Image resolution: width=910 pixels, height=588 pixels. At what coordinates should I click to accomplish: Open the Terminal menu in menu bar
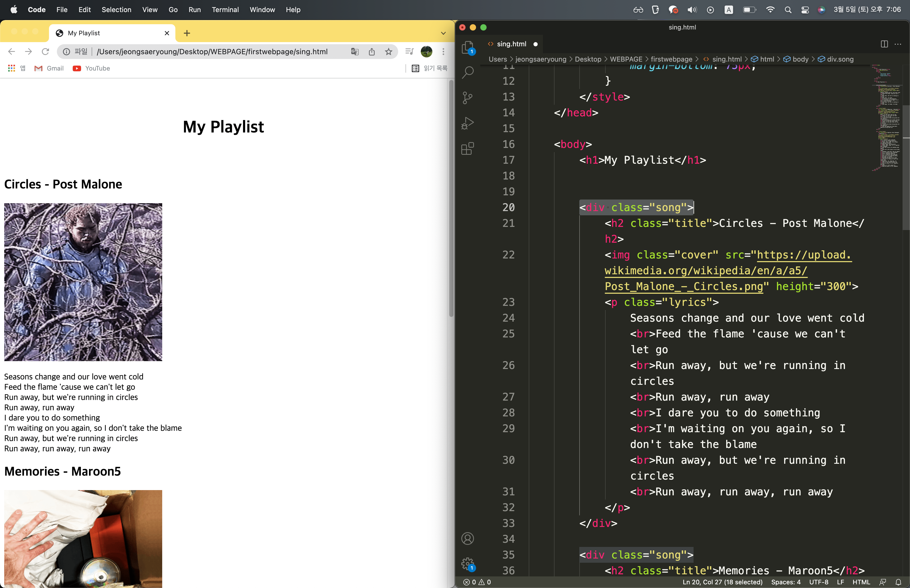coord(225,9)
